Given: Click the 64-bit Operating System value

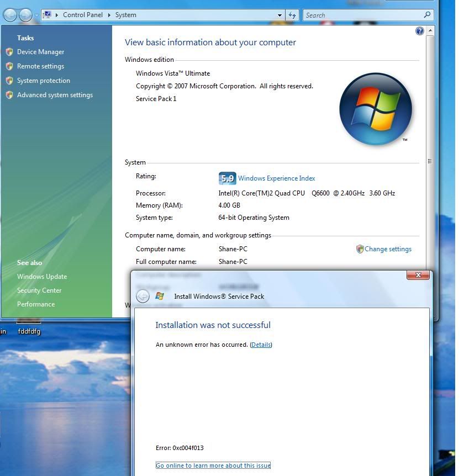Looking at the screenshot, I should pyautogui.click(x=254, y=218).
